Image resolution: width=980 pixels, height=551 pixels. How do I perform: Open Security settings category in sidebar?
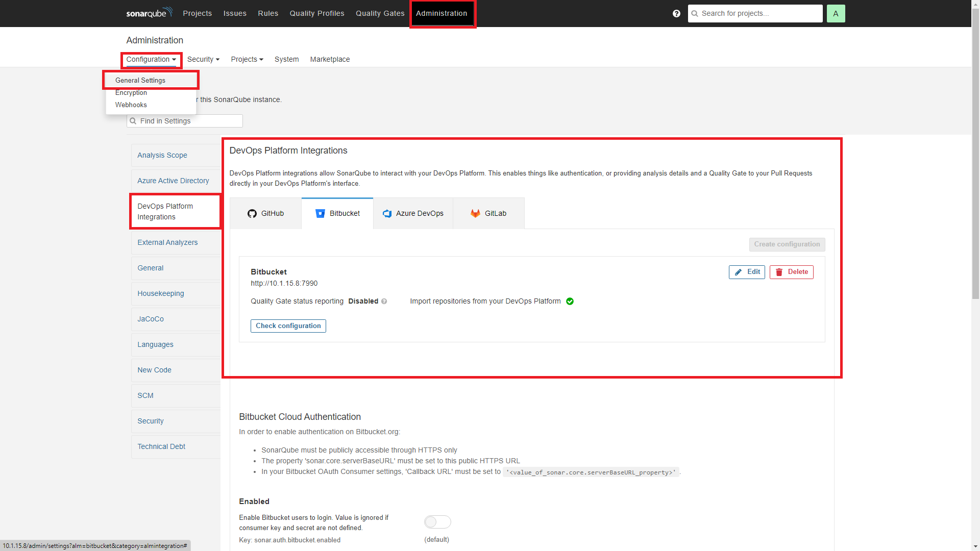click(x=176, y=421)
